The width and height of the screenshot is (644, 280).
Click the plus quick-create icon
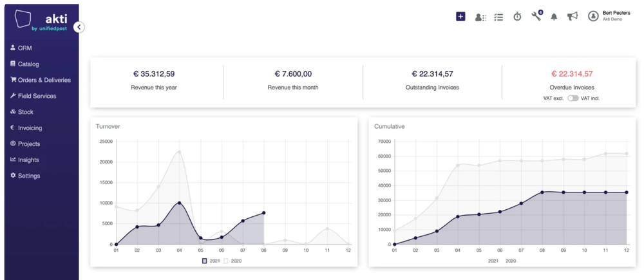[x=460, y=17]
